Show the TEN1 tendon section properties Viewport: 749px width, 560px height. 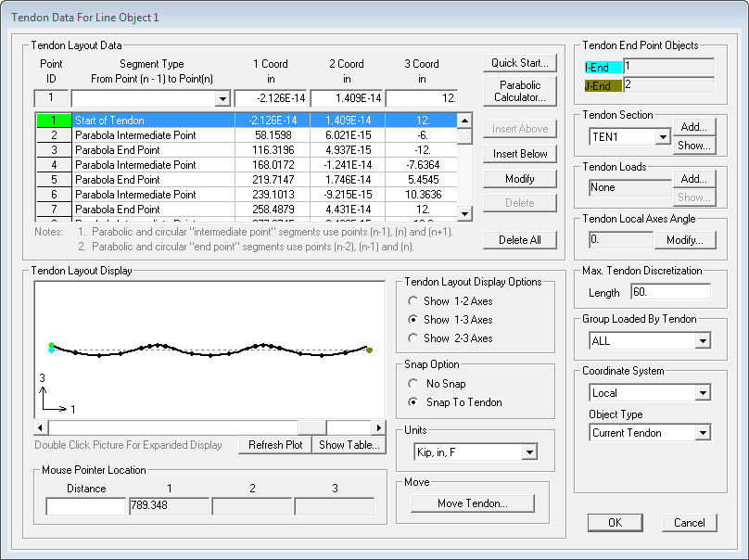693,146
